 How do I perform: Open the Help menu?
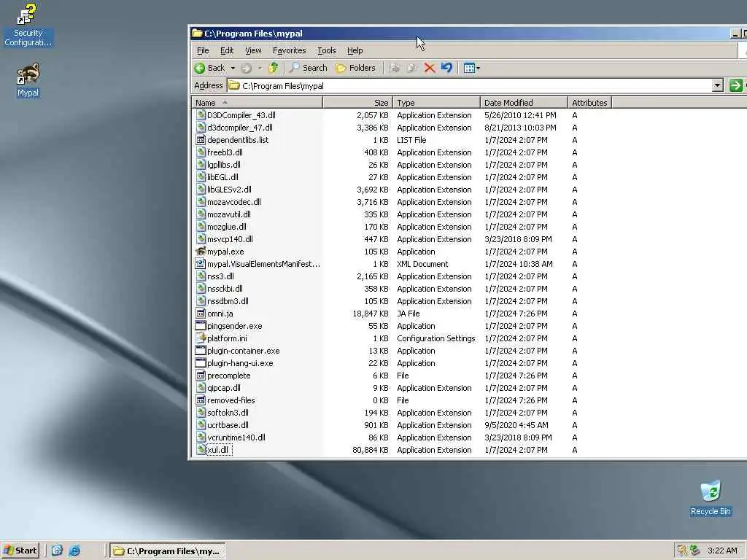click(x=355, y=50)
